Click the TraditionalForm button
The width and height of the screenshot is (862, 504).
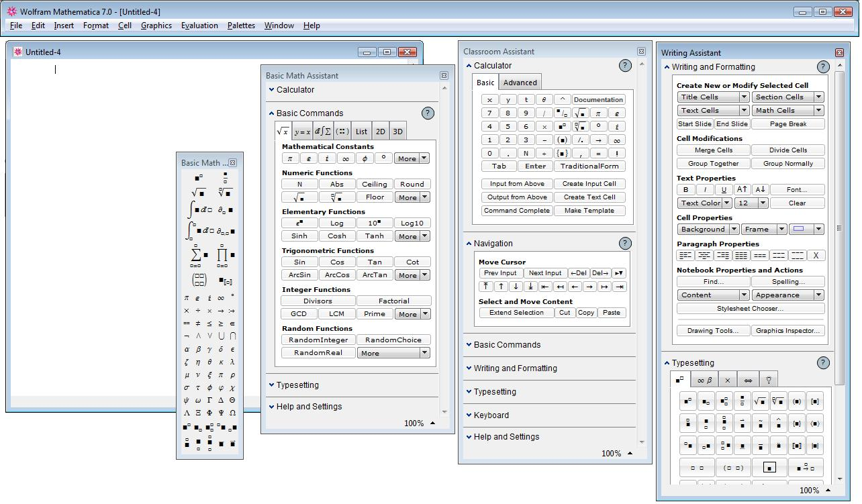(589, 166)
